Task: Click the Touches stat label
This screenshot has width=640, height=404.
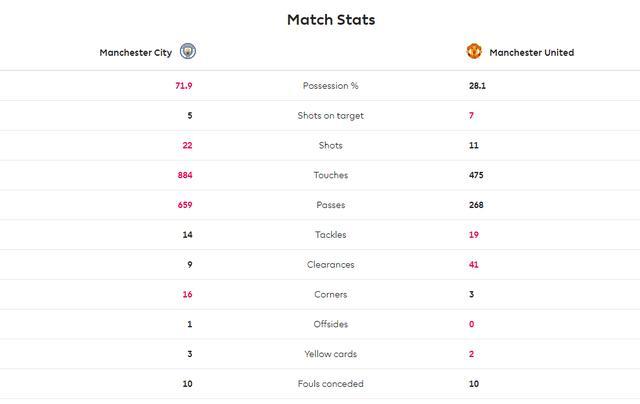Action: coord(330,175)
